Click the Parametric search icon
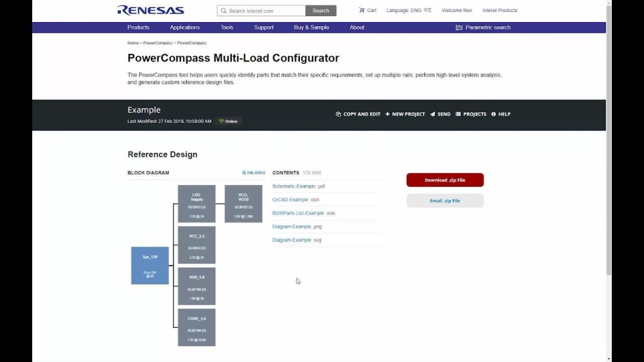The height and width of the screenshot is (362, 644). click(x=460, y=27)
